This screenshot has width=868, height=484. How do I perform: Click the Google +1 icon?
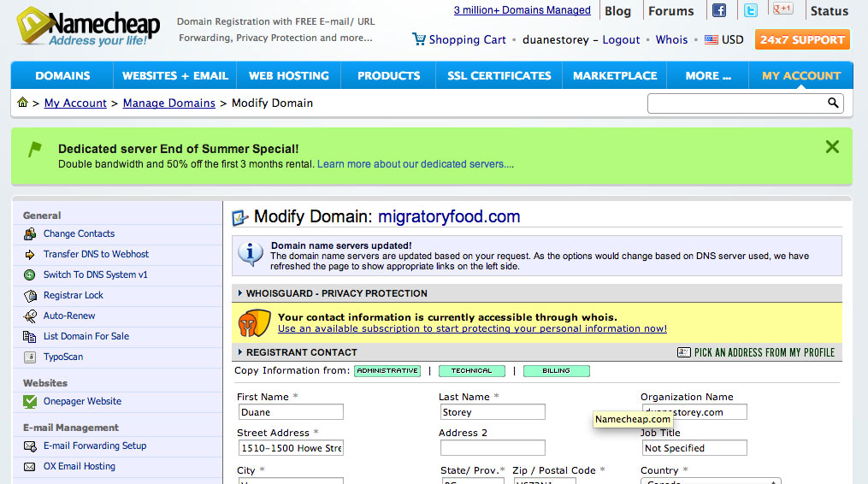(x=782, y=9)
